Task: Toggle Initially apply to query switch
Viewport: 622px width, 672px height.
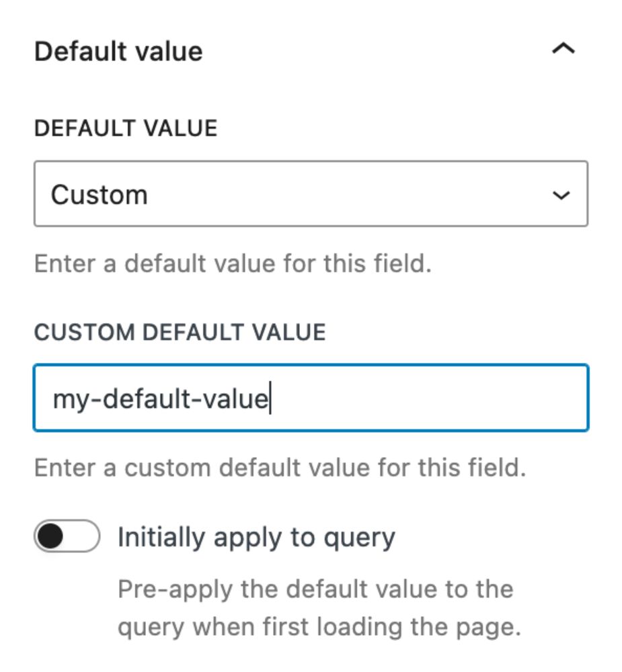Action: tap(67, 537)
